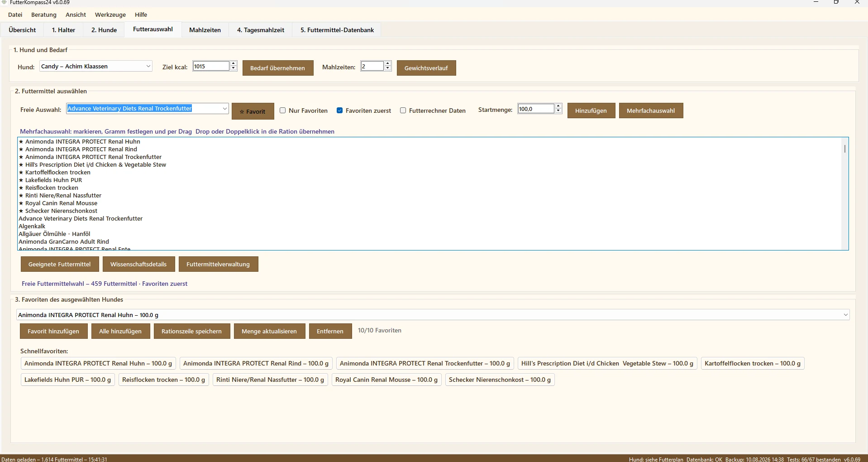This screenshot has width=868, height=462.
Task: Open the 4. Tagesmahlzeit tab
Action: point(261,30)
